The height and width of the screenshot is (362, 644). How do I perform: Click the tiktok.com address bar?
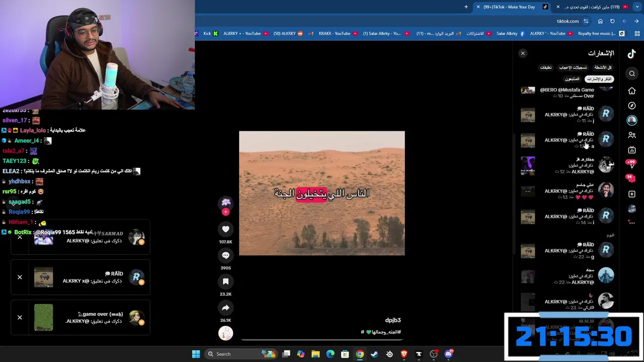[568, 21]
